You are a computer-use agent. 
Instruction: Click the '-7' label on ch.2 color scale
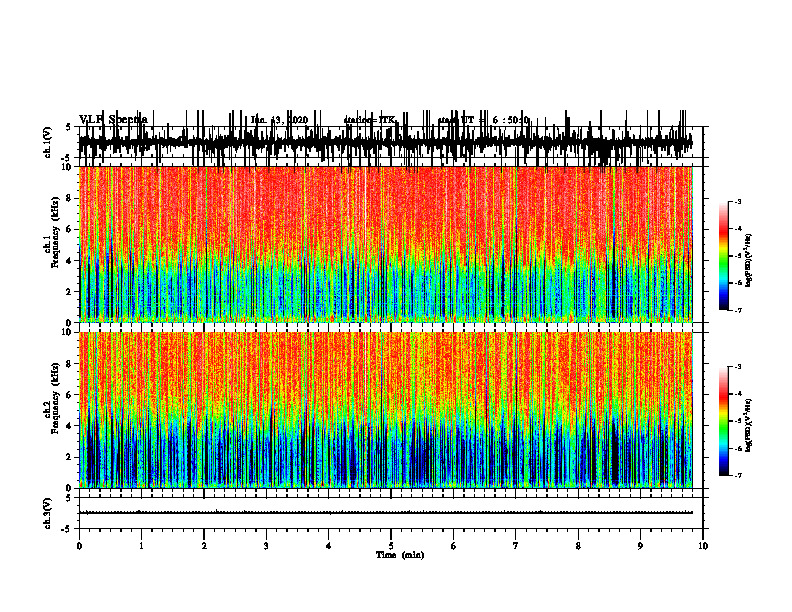pos(738,475)
